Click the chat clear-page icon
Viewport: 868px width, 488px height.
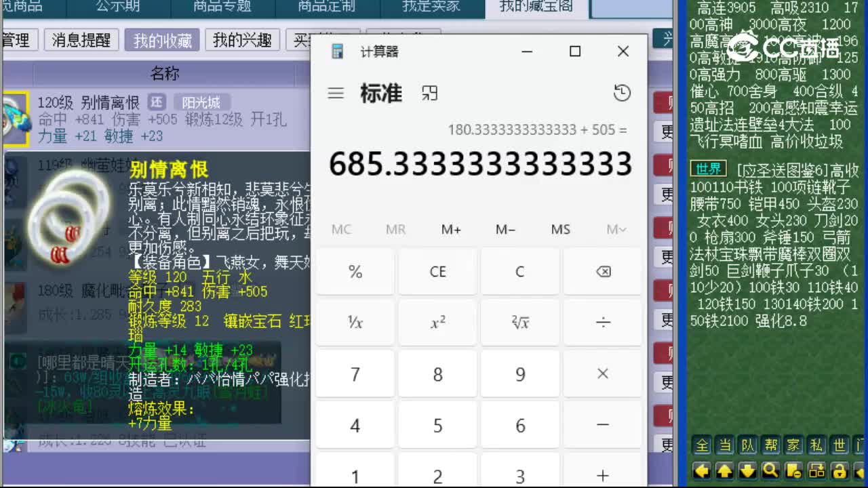pyautogui.click(x=794, y=470)
